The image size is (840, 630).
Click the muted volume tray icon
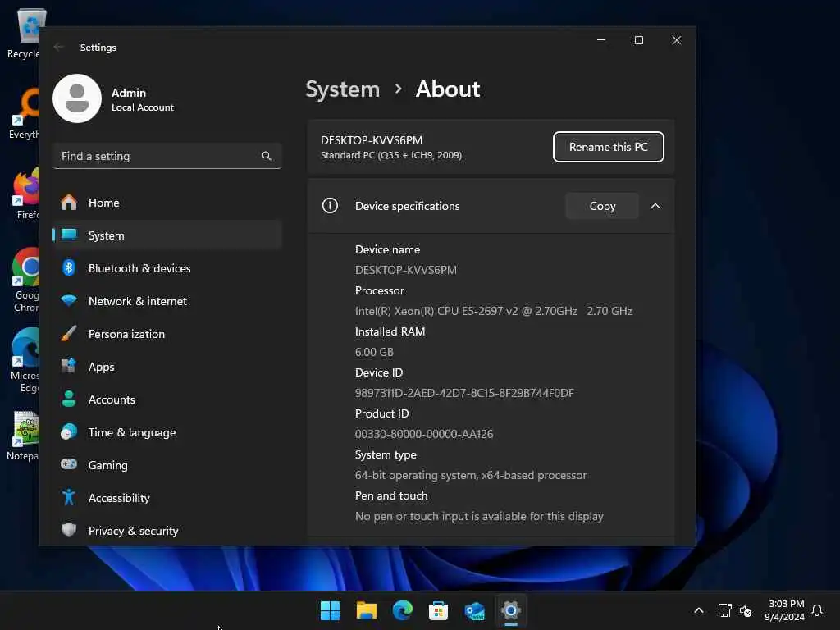[745, 610]
